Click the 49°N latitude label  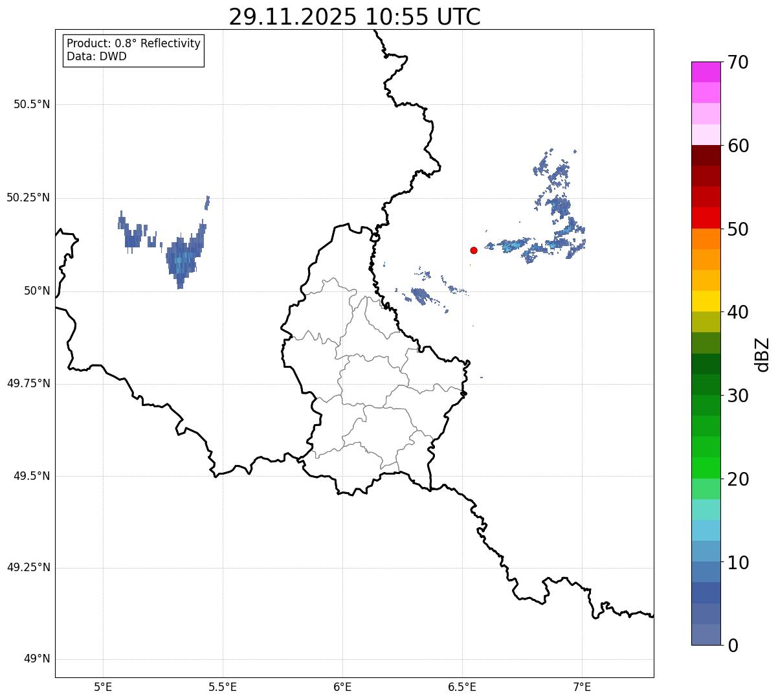point(37,659)
